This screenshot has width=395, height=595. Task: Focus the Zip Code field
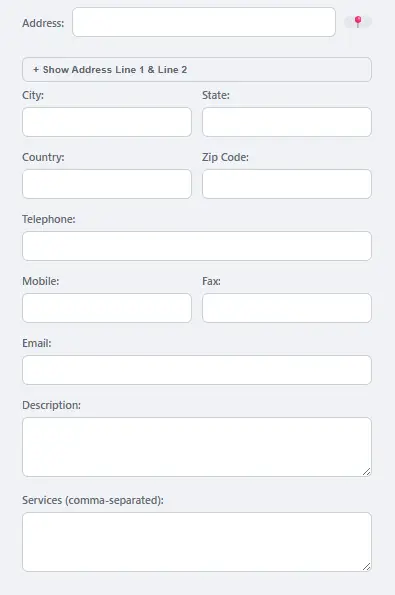(x=287, y=184)
